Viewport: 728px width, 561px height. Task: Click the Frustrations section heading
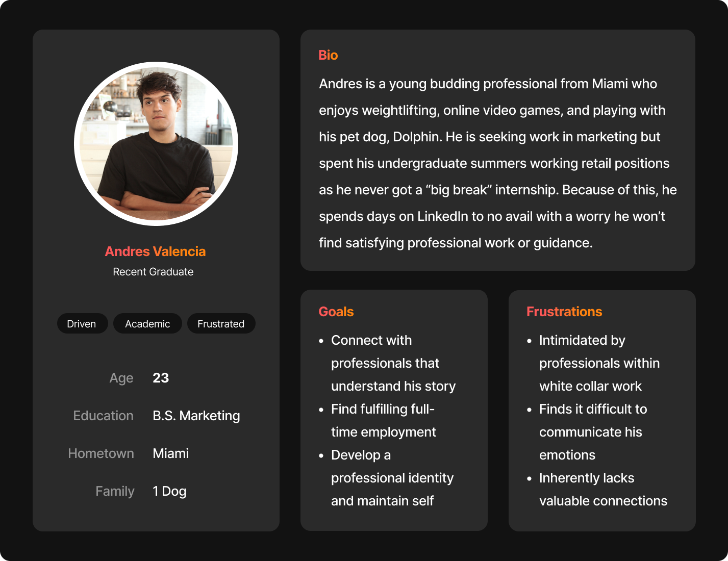564,312
